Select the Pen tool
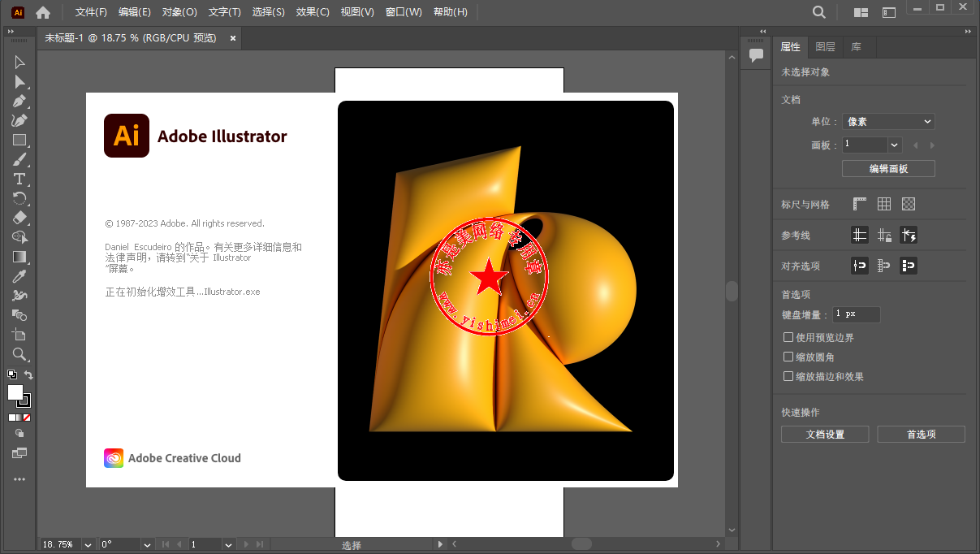Image resolution: width=980 pixels, height=554 pixels. coord(19,102)
